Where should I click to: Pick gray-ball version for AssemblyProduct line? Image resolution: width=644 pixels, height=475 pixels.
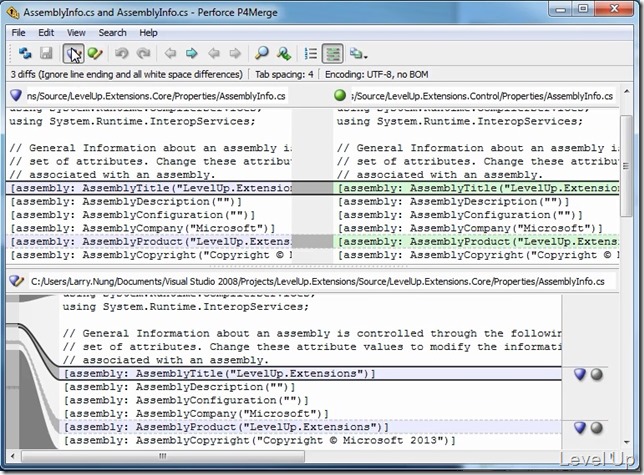[x=597, y=428]
